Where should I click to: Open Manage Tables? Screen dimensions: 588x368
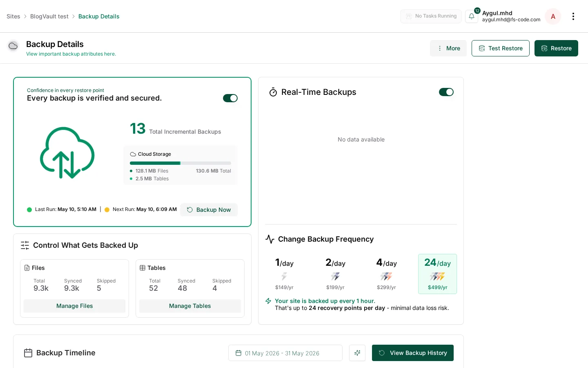190,306
